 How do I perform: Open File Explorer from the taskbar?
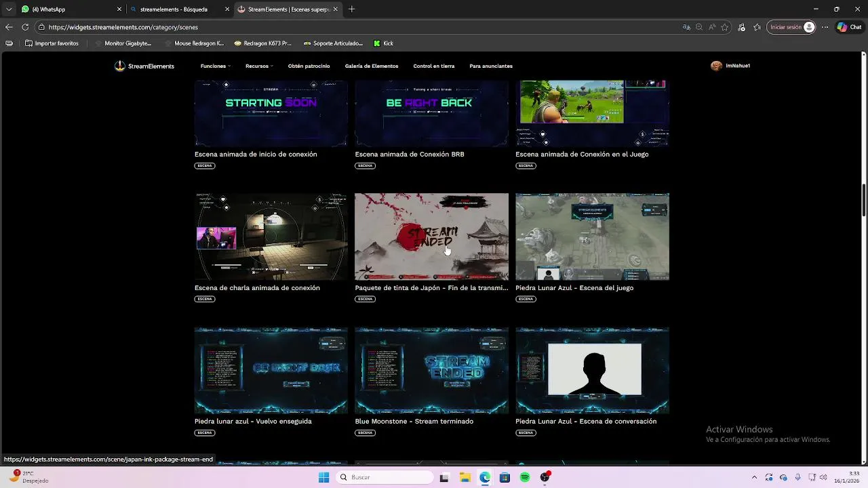pos(465,477)
